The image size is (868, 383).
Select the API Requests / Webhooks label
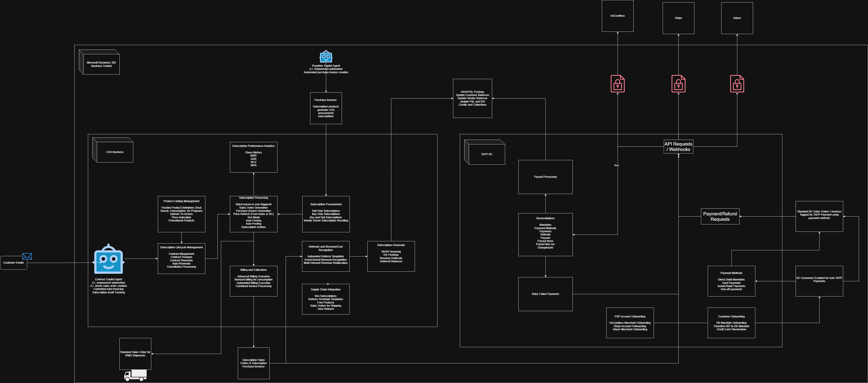click(678, 146)
